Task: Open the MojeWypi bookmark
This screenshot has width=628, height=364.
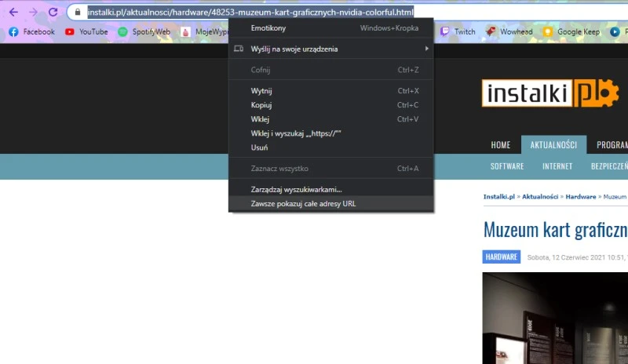Action: tap(204, 31)
